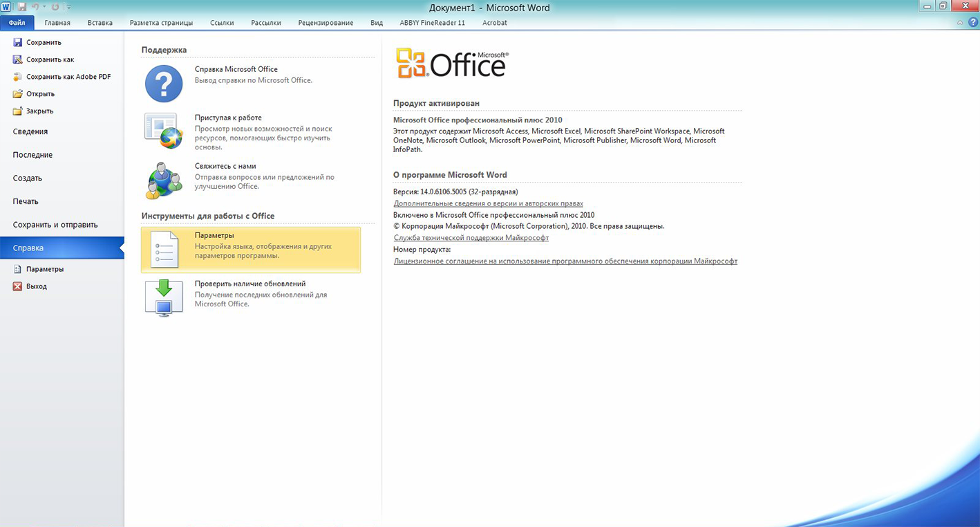980x527 pixels.
Task: Open Дополнительные сведения о версии link
Action: coord(489,203)
